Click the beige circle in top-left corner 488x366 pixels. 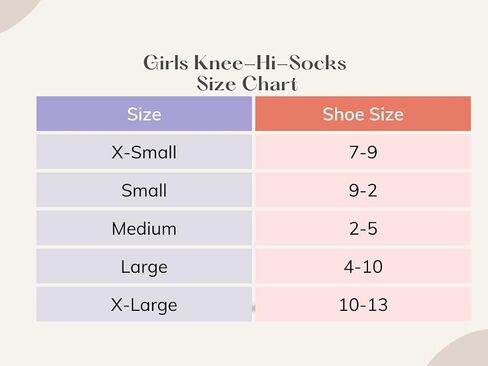13,10
